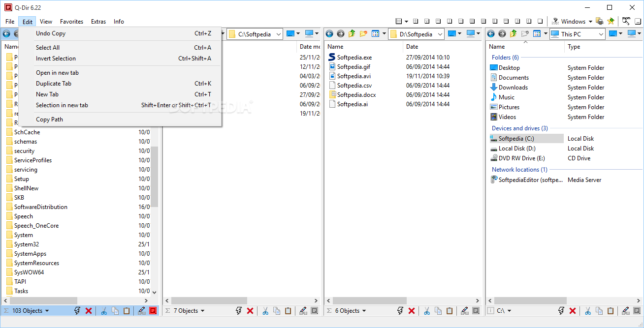Image resolution: width=644 pixels, height=328 pixels.
Task: Create new folder in D:\Softpedia pane
Action: 363,34
